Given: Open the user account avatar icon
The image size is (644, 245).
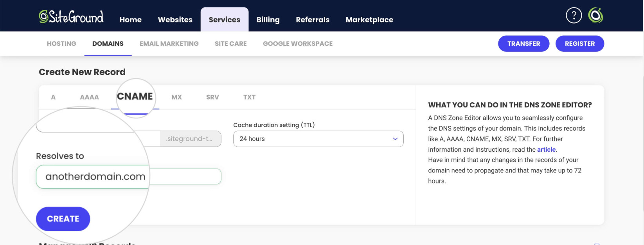Looking at the screenshot, I should coord(595,16).
